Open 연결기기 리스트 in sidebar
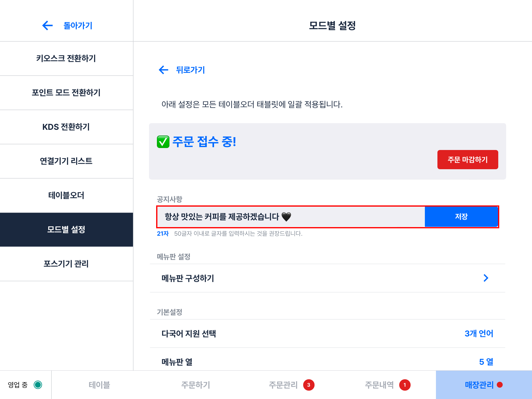532x399 pixels. (66, 161)
